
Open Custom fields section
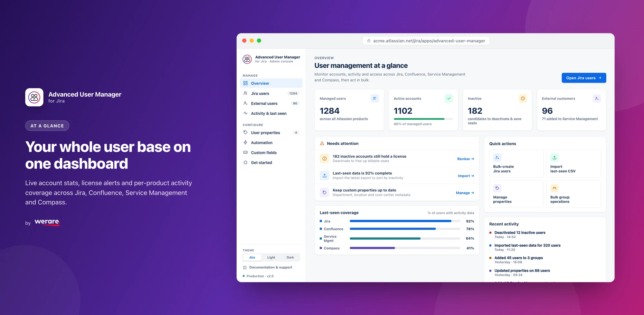pos(271,152)
